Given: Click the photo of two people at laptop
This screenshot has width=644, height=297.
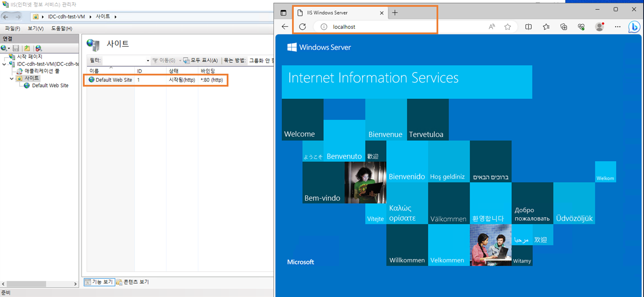Looking at the screenshot, I should pyautogui.click(x=490, y=245).
